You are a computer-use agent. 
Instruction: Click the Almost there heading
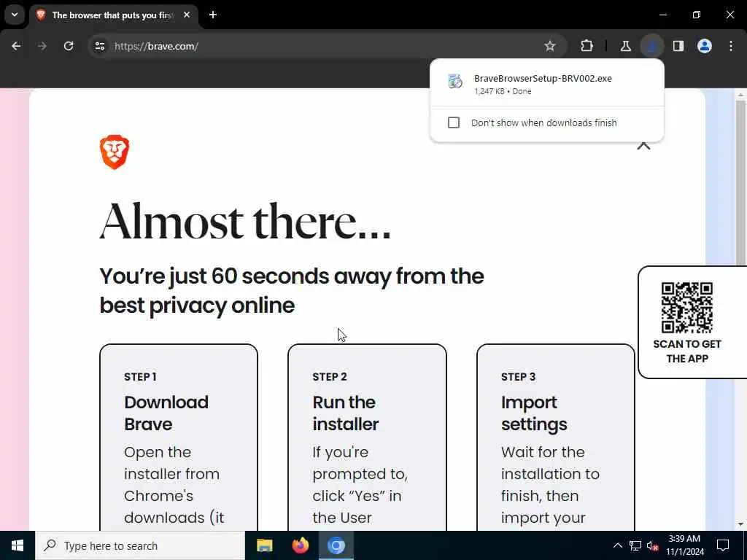[245, 222]
